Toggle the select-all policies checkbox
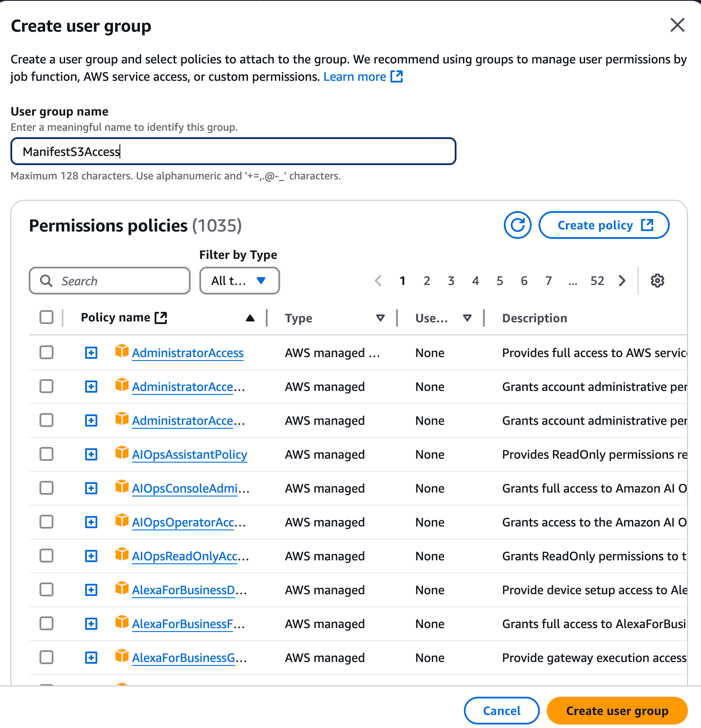 pos(46,317)
